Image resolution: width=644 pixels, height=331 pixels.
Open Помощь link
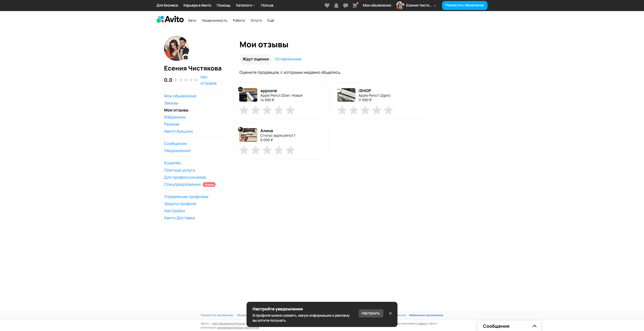[224, 6]
